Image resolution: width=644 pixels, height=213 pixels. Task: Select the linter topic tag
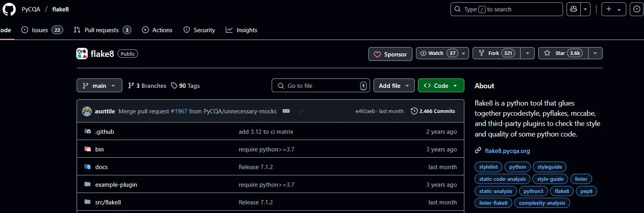coord(581,179)
